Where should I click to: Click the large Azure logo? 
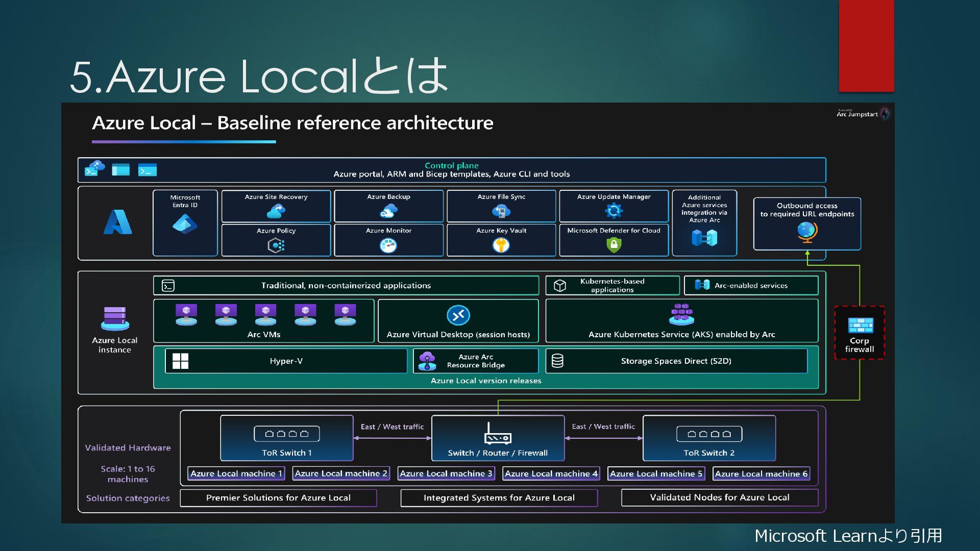tap(118, 222)
